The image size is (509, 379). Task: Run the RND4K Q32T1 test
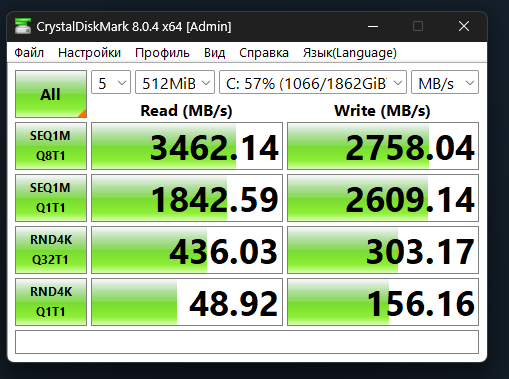tap(51, 250)
